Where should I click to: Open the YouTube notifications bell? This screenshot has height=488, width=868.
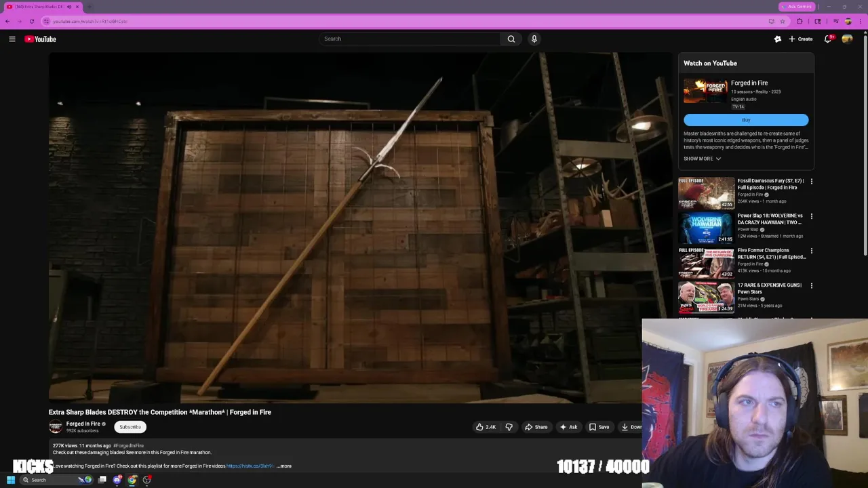(828, 39)
